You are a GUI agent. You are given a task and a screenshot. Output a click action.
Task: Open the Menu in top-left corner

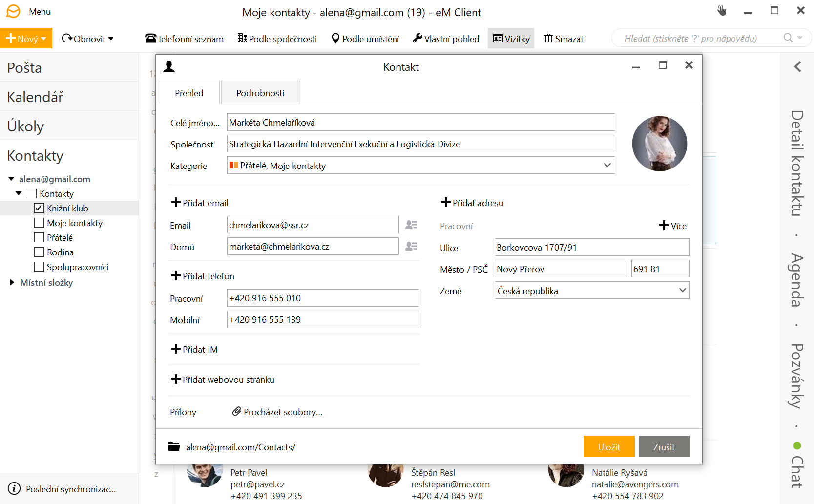click(39, 11)
